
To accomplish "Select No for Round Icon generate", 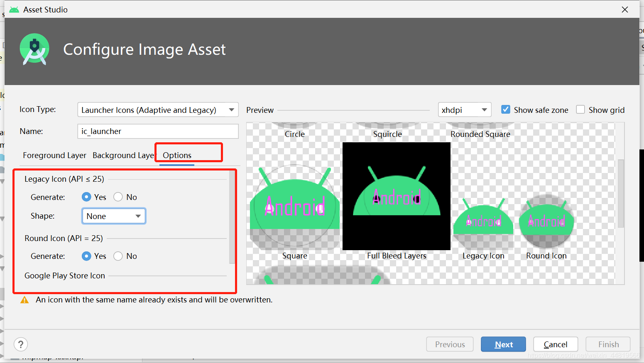I will [x=118, y=256].
